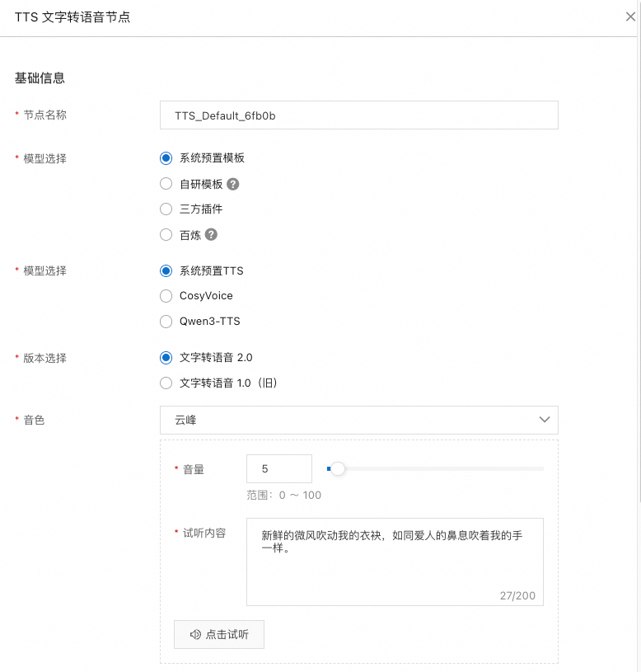The width and height of the screenshot is (641, 672).
Task: Choose 文字转语音 2.0 version
Action: pos(166,357)
